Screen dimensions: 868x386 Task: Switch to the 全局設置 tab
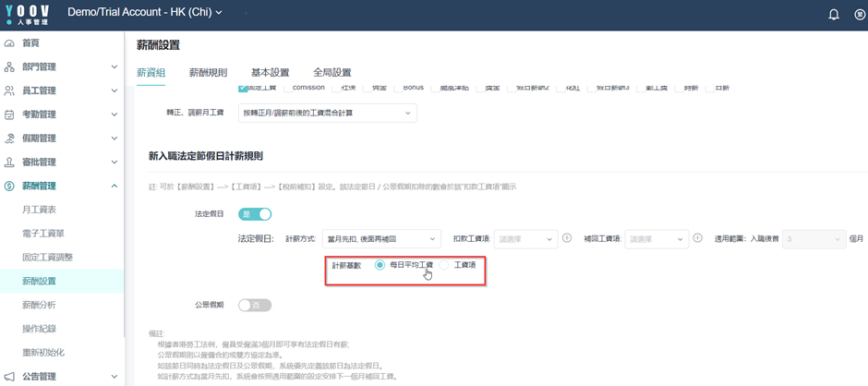coord(332,72)
